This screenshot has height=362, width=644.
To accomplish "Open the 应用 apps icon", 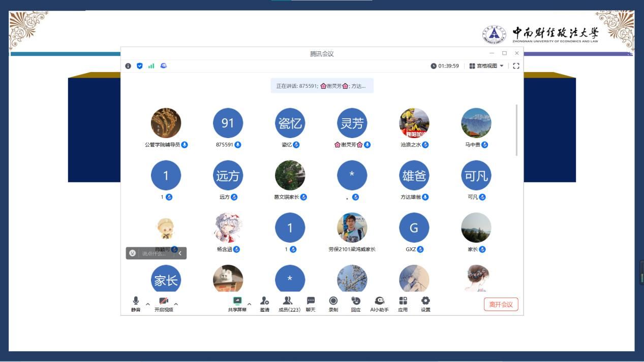I will [x=403, y=304].
